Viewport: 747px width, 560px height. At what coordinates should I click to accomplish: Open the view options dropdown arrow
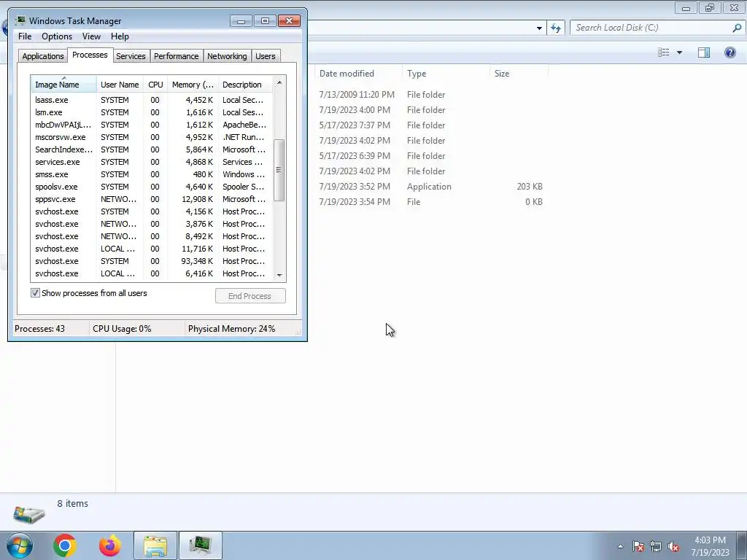tap(679, 52)
